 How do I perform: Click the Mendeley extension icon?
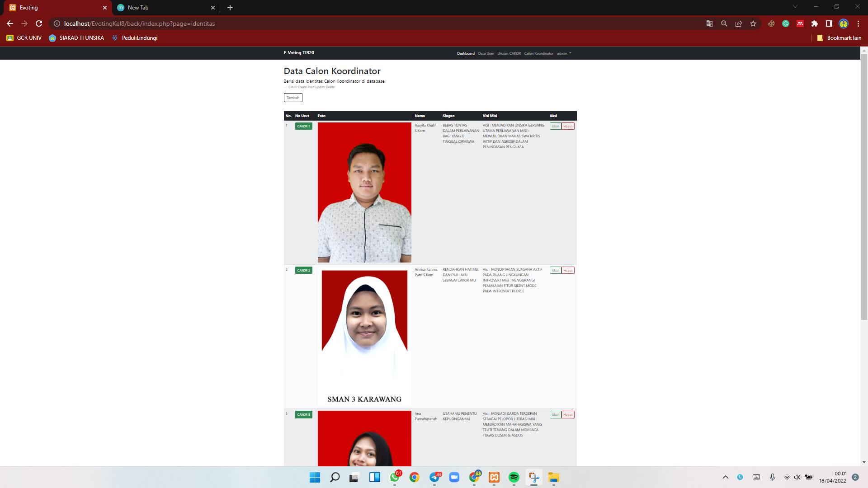click(800, 23)
